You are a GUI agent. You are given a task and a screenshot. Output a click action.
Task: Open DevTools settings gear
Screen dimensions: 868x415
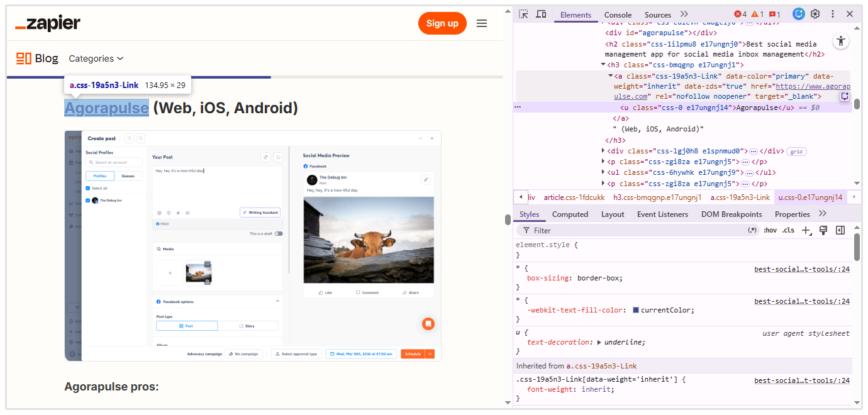coord(815,14)
